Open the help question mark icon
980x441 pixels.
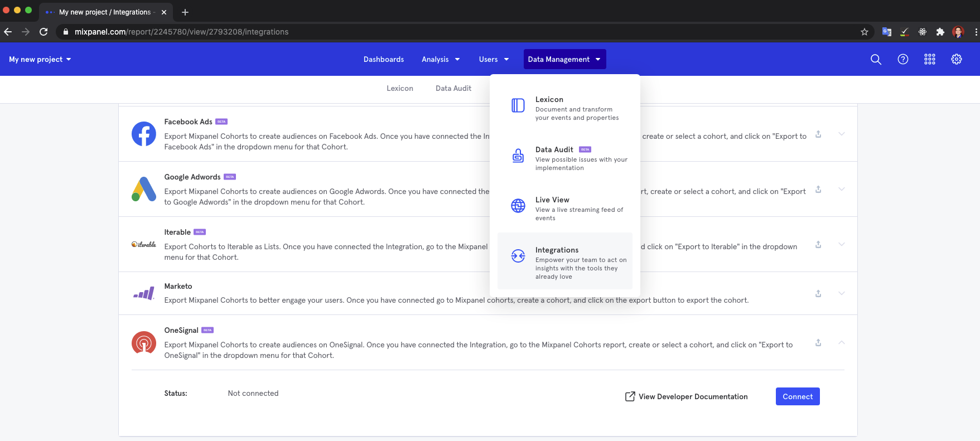coord(902,59)
